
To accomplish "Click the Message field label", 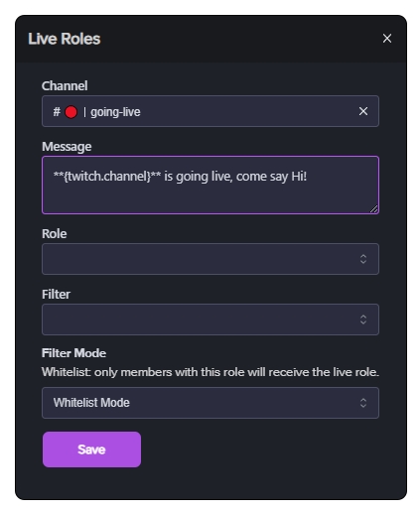I will (x=67, y=147).
